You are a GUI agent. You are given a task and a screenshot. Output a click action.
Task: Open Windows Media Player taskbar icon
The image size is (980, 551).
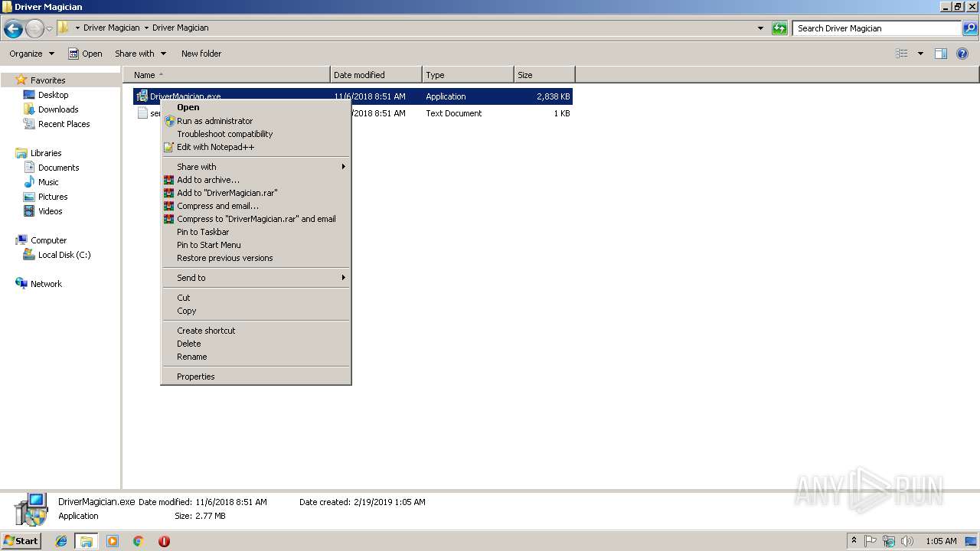point(113,541)
